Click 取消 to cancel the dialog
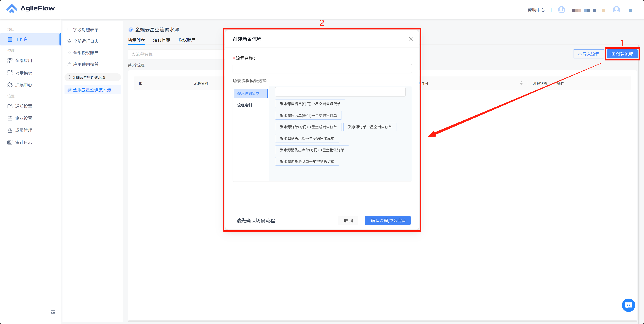 (x=348, y=220)
